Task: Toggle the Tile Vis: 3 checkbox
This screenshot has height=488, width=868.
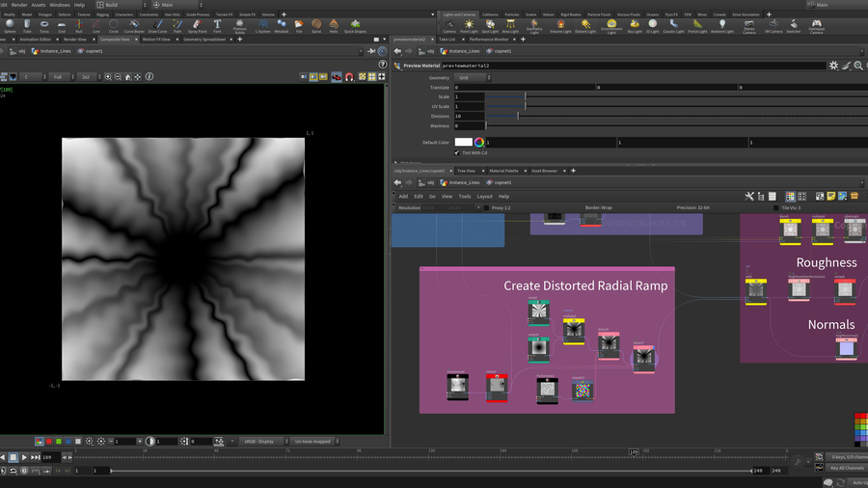Action: coord(775,208)
